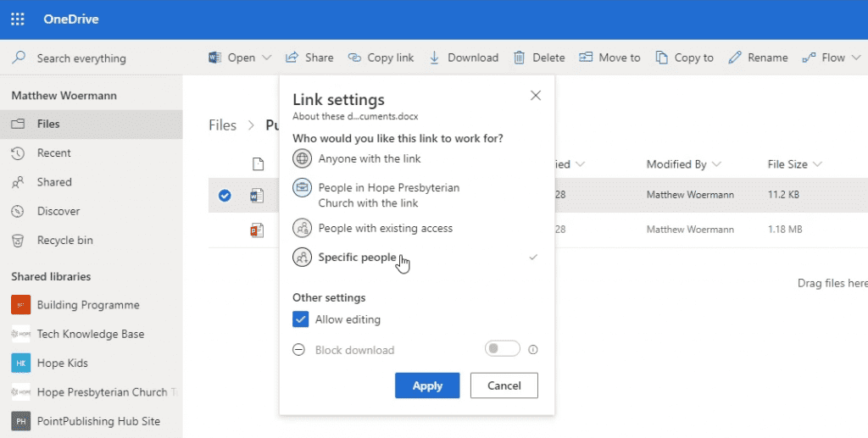Click Copy to in the toolbar

coord(684,58)
